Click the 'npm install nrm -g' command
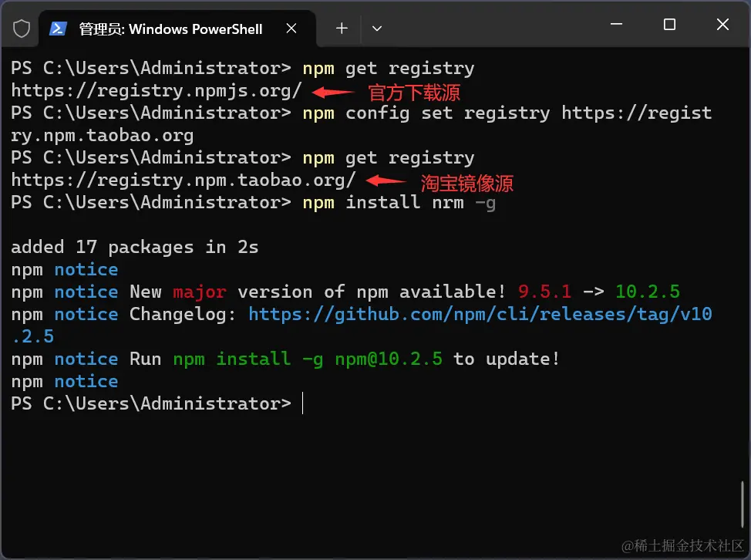Screen dimensions: 751x560 pos(399,203)
